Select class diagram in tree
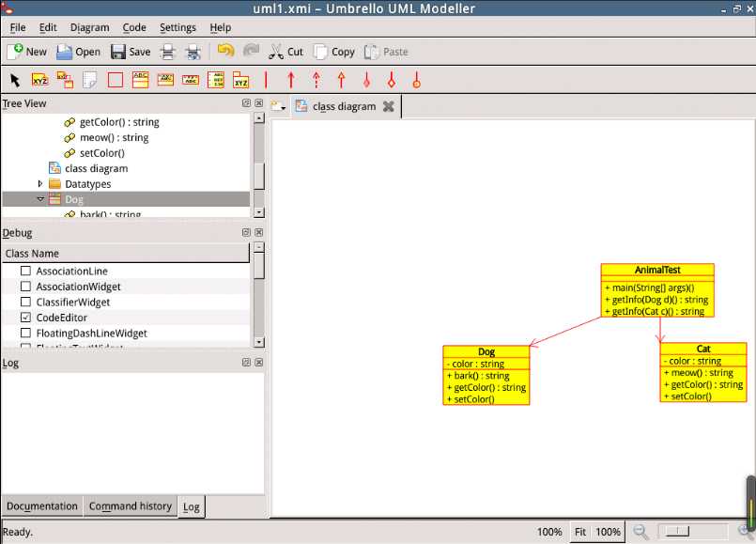This screenshot has width=756, height=544. (x=96, y=168)
